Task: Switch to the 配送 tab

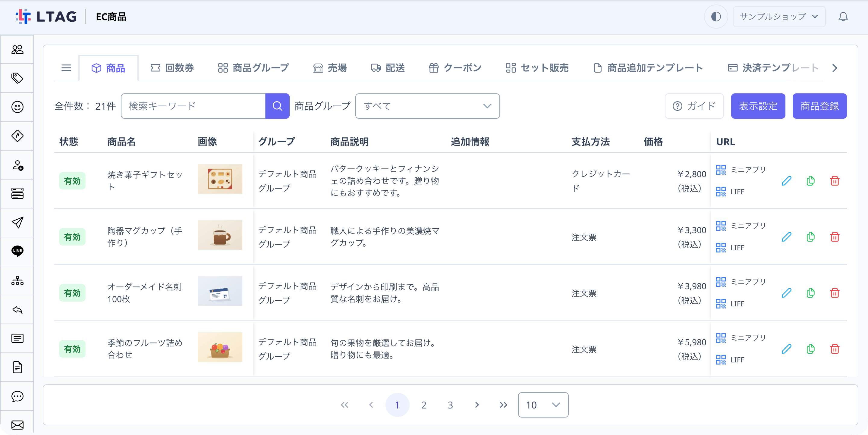Action: (x=388, y=68)
